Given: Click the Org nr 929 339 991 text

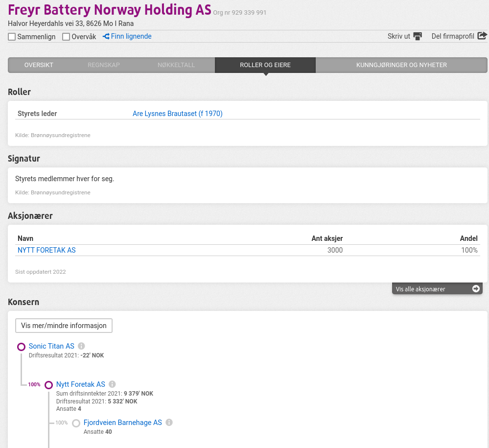Looking at the screenshot, I should [x=239, y=12].
